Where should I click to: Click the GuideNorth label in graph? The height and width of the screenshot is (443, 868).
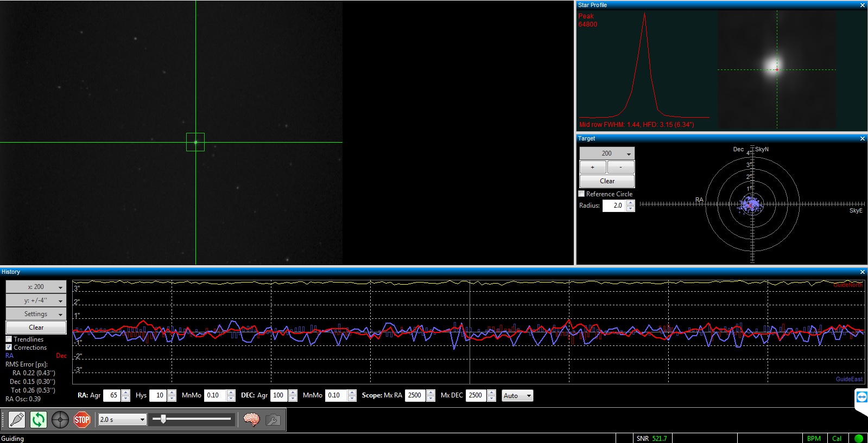pos(848,285)
